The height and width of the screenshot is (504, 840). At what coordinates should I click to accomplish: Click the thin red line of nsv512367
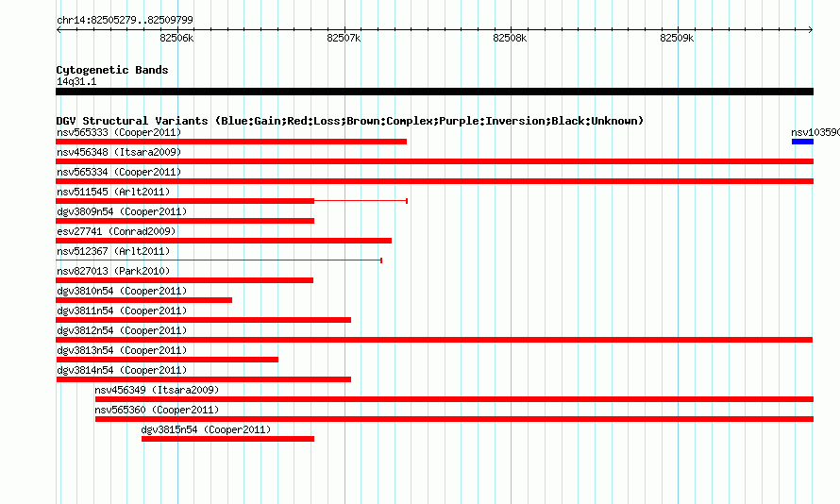pos(219,260)
